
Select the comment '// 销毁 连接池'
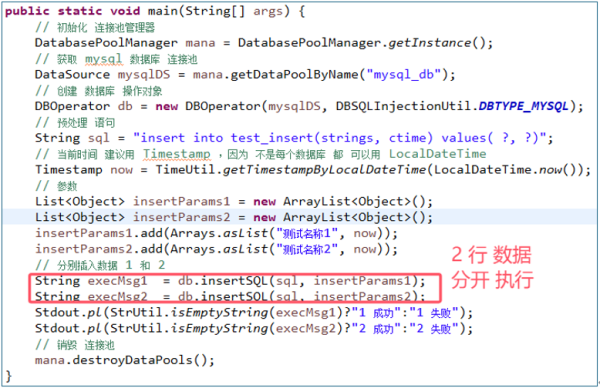[75, 345]
